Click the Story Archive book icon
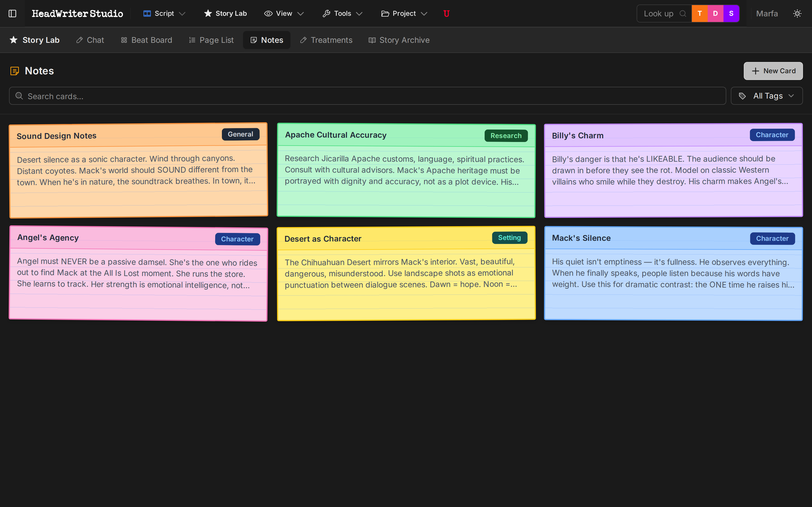Viewport: 812px width, 507px height. tap(372, 40)
